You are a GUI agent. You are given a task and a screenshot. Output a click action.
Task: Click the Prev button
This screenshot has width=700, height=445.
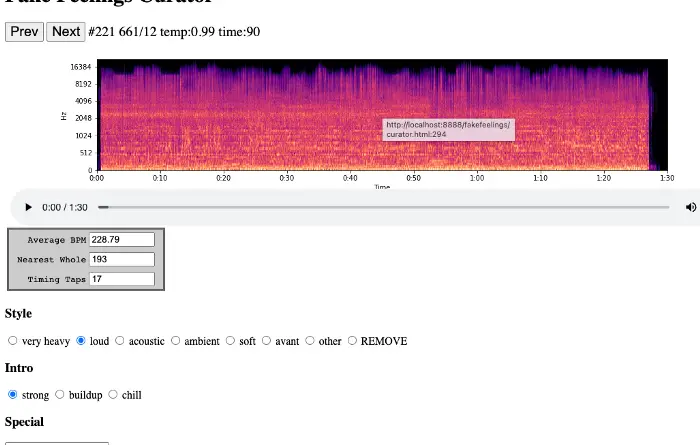(24, 32)
